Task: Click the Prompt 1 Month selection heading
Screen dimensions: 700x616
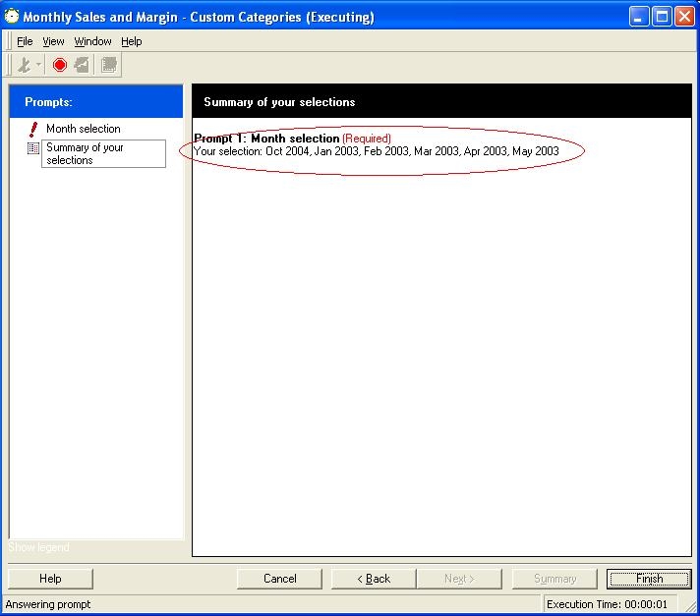Action: point(267,139)
